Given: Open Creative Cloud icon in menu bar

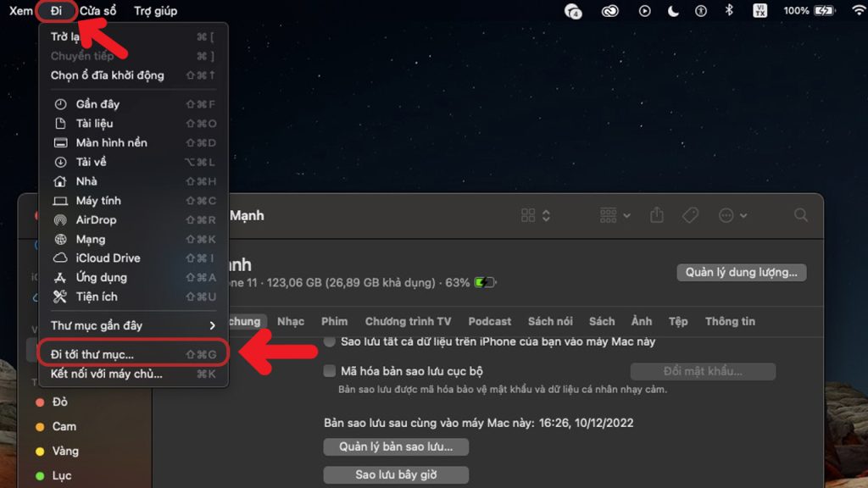Looking at the screenshot, I should [x=609, y=11].
